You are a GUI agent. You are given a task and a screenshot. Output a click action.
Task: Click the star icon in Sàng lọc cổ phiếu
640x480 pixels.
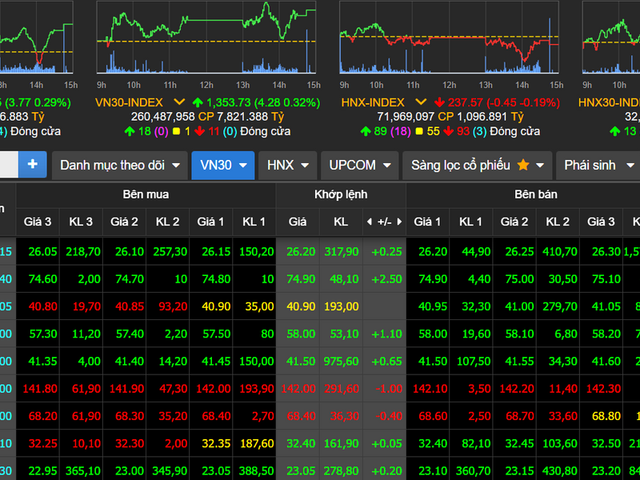point(523,165)
